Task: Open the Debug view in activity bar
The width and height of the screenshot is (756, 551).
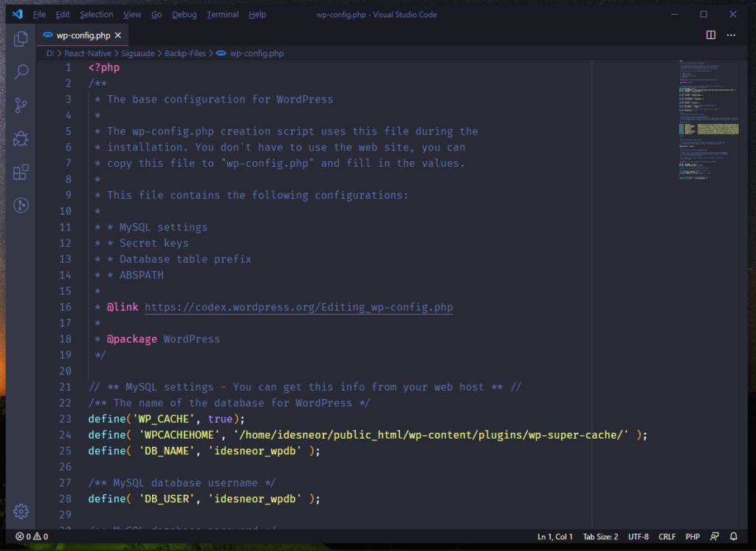Action: point(21,139)
